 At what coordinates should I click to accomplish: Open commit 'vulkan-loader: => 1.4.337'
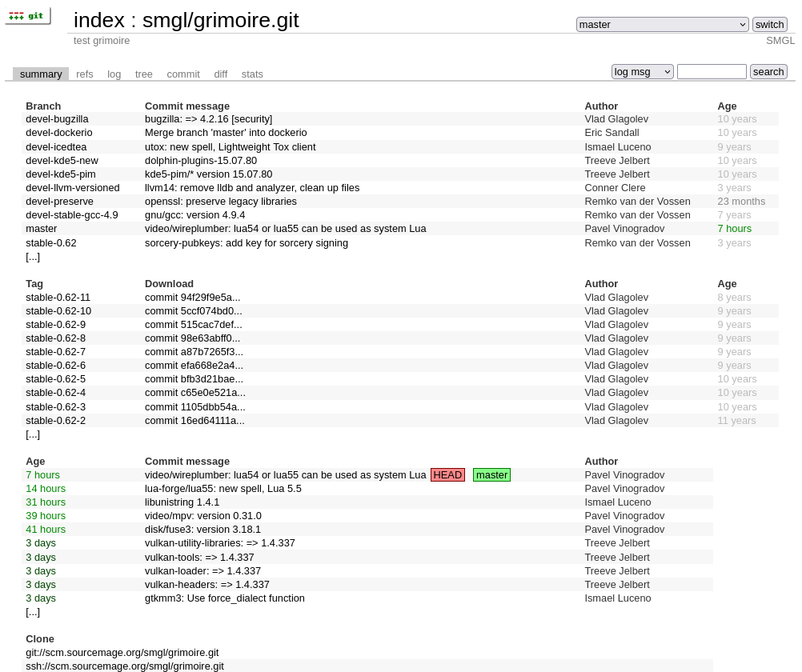pyautogui.click(x=203, y=571)
